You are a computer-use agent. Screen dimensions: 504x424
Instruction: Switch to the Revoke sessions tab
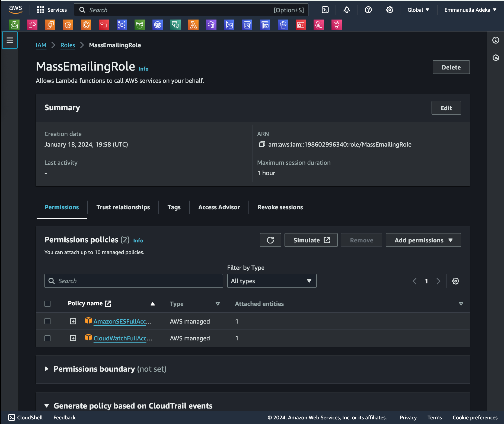pyautogui.click(x=280, y=207)
